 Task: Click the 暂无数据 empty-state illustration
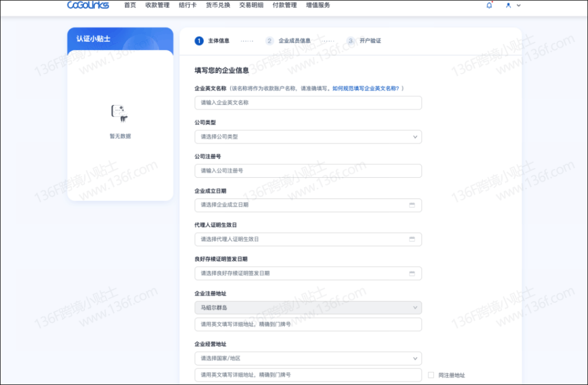(119, 113)
